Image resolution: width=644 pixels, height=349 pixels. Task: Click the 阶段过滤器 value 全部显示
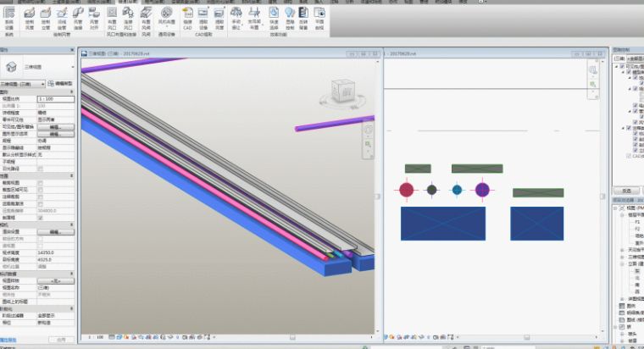click(56, 316)
